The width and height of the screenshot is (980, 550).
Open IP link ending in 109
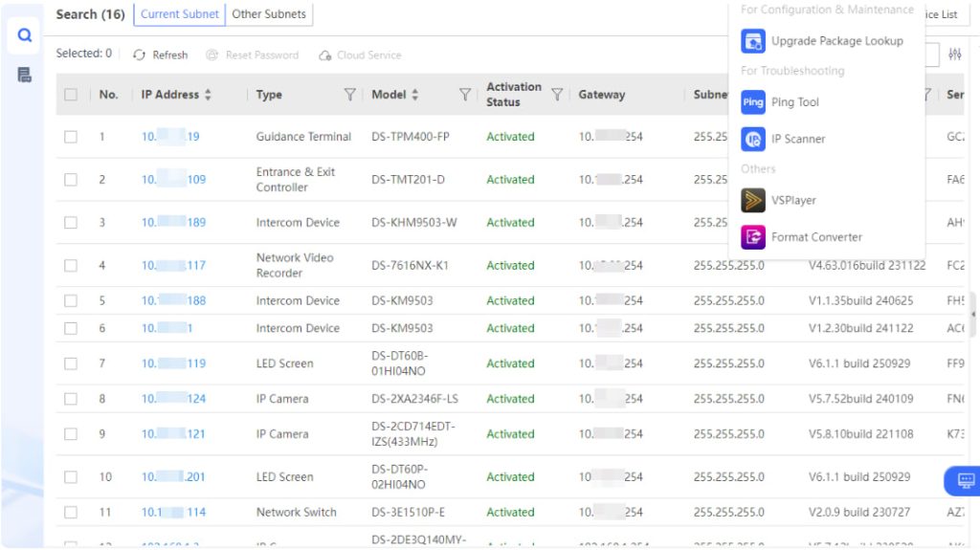(173, 180)
